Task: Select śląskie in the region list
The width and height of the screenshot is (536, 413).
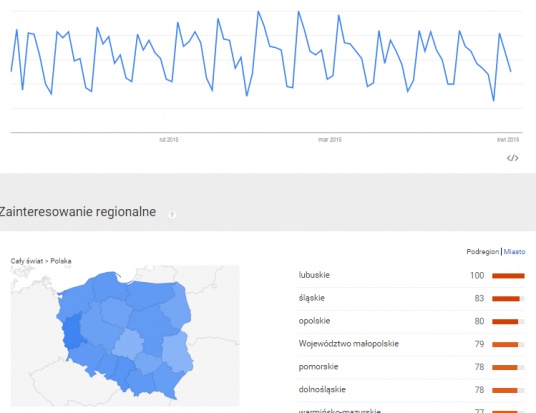Action: [x=311, y=298]
